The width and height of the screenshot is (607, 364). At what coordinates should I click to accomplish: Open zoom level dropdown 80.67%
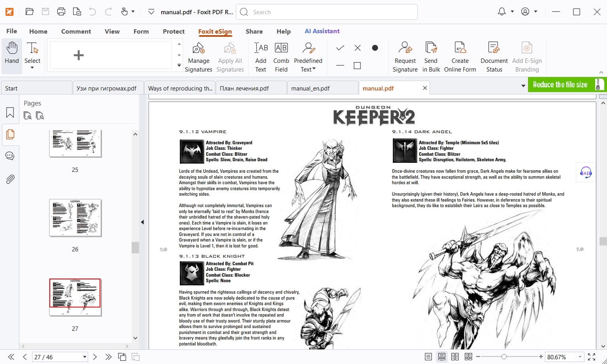pos(580,357)
